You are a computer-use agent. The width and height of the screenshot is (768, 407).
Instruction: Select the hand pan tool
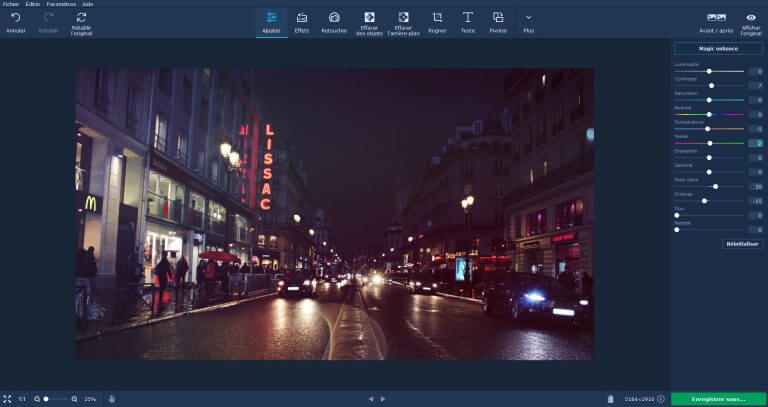click(x=112, y=399)
